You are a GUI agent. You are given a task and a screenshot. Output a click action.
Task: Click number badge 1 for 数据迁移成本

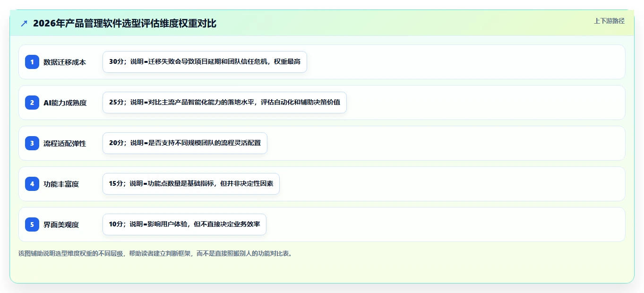32,62
